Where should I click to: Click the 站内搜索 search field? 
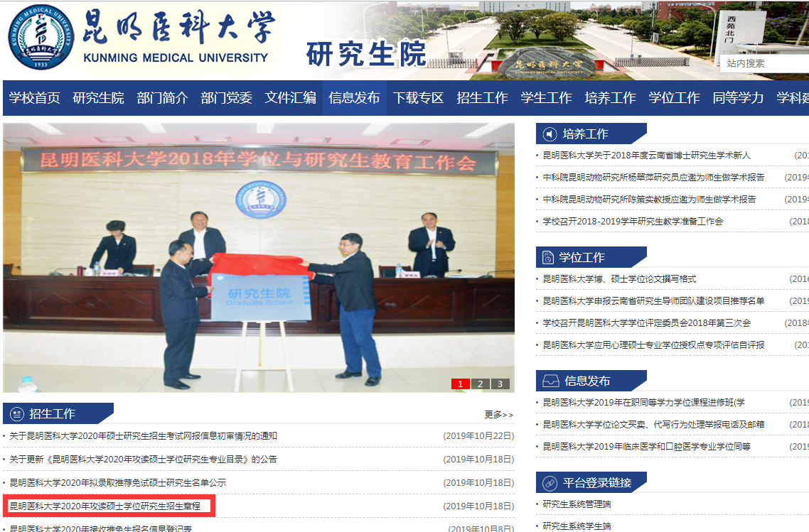(x=764, y=63)
